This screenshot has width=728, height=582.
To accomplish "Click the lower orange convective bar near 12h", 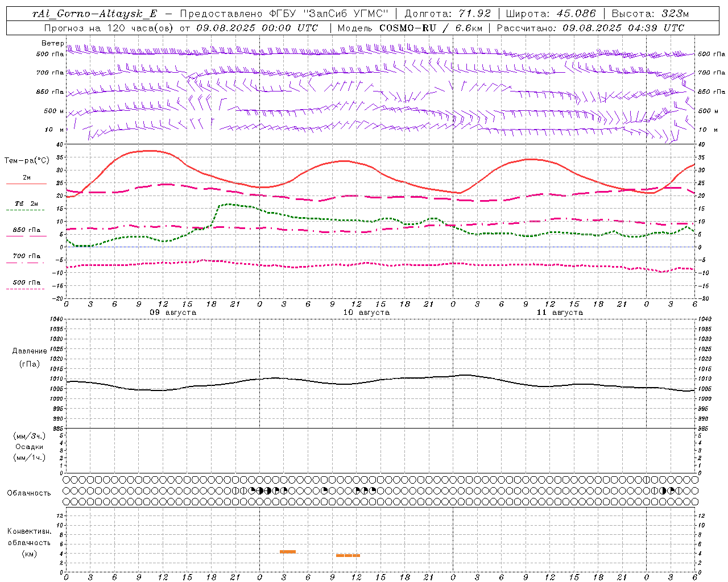I will [x=348, y=555].
